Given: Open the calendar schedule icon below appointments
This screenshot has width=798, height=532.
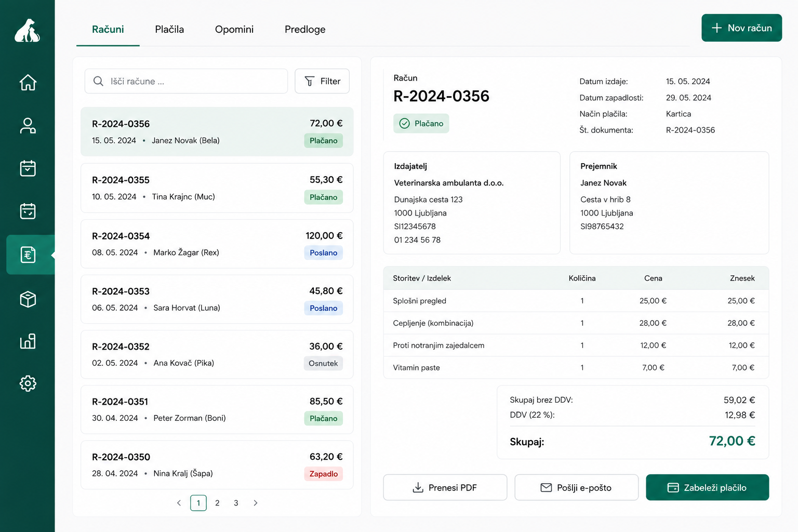Looking at the screenshot, I should (x=28, y=211).
